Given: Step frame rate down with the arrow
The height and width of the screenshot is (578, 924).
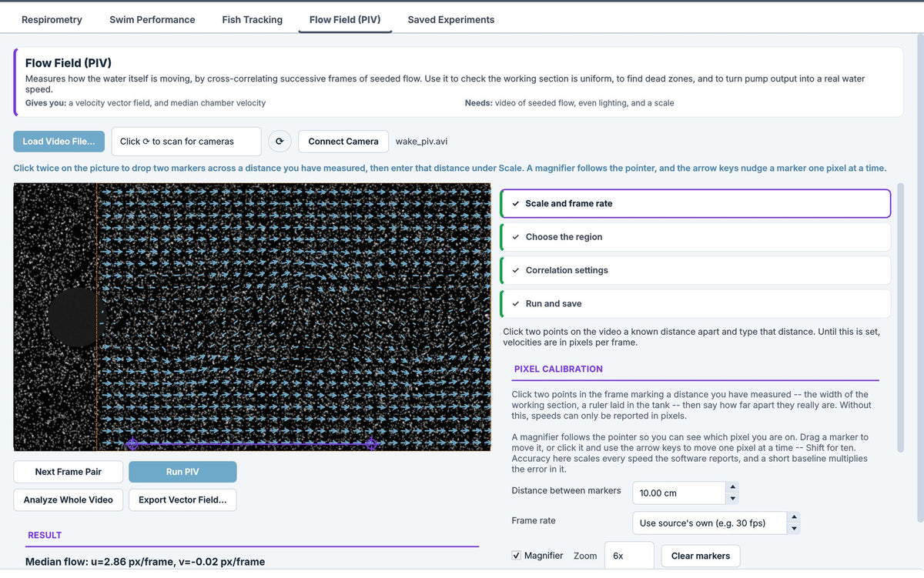Looking at the screenshot, I should pos(794,529).
